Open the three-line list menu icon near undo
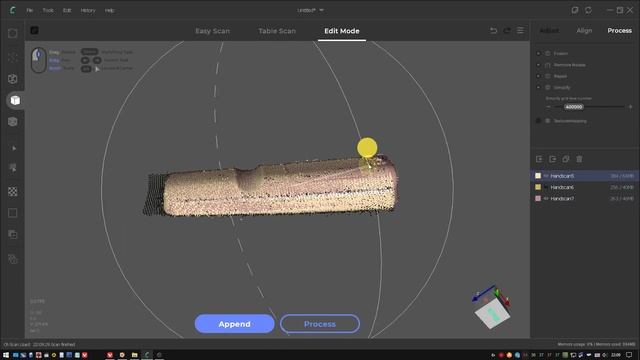Image resolution: width=640 pixels, height=360 pixels. tap(520, 31)
